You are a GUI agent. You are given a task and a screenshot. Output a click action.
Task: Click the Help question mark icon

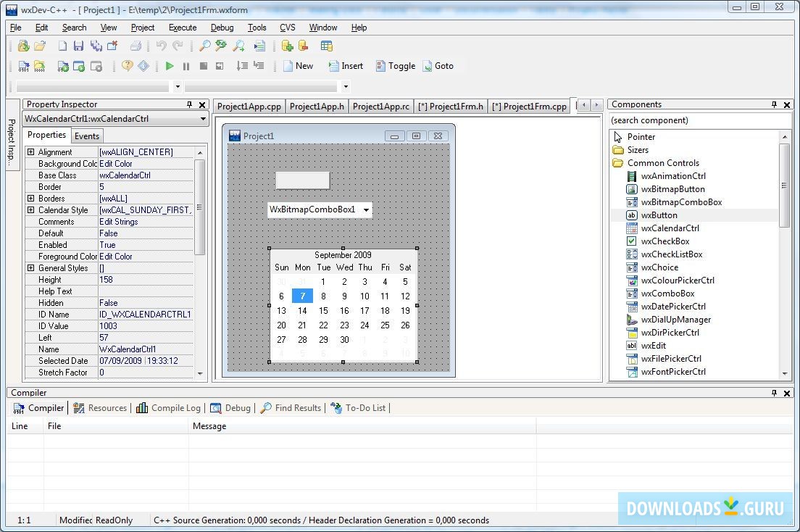coord(128,66)
